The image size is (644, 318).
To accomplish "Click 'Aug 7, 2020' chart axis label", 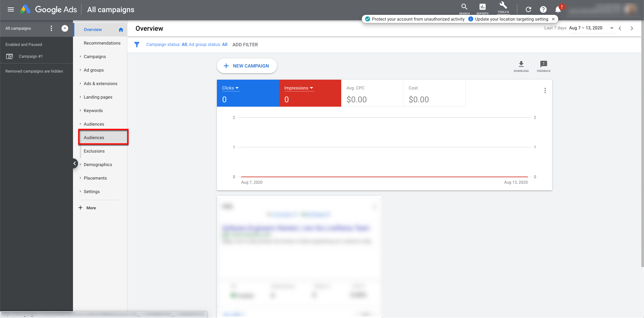I will (252, 182).
